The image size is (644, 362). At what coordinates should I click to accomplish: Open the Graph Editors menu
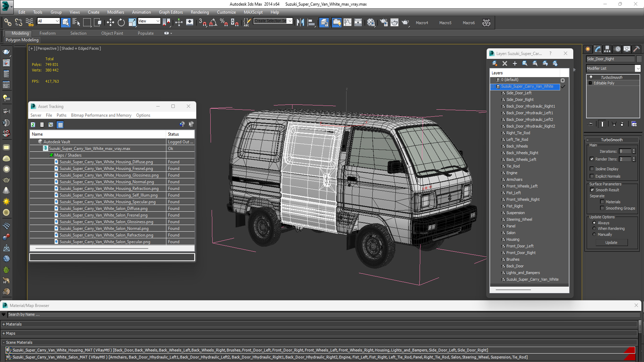click(171, 12)
